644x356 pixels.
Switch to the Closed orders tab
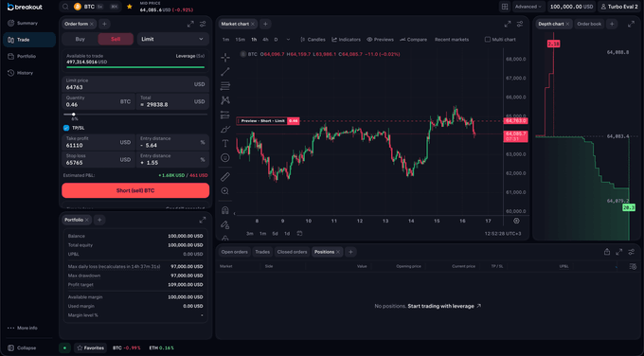(x=292, y=252)
